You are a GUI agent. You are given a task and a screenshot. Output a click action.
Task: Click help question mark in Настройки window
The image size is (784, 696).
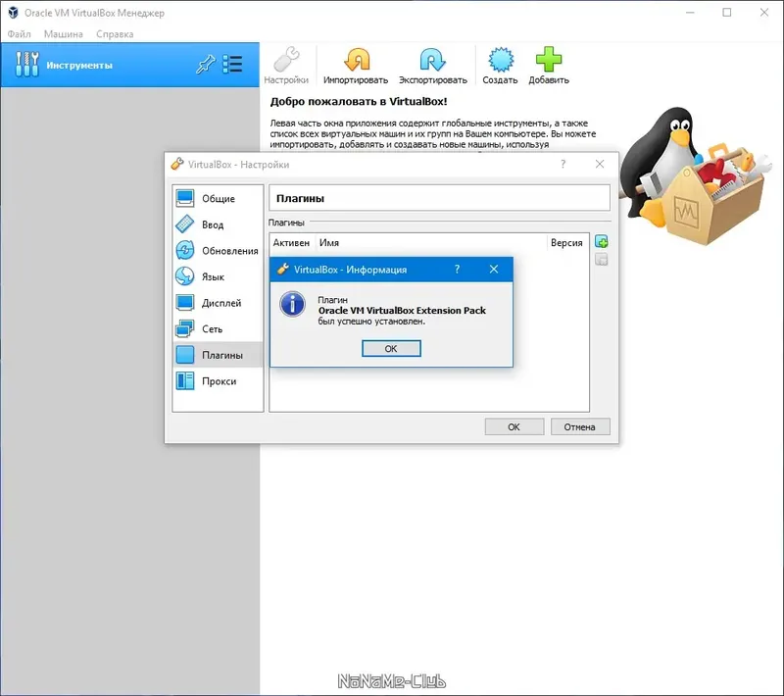[563, 164]
